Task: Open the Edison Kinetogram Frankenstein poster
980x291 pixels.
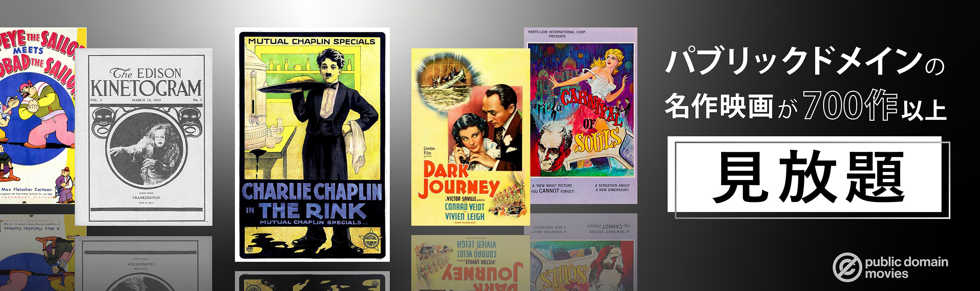Action: coord(143,137)
